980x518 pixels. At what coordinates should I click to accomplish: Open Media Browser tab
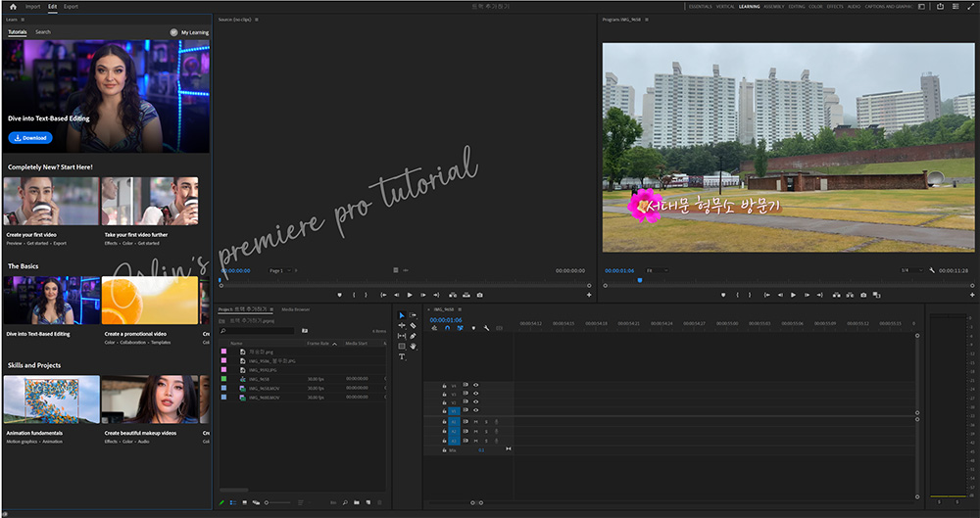[296, 309]
